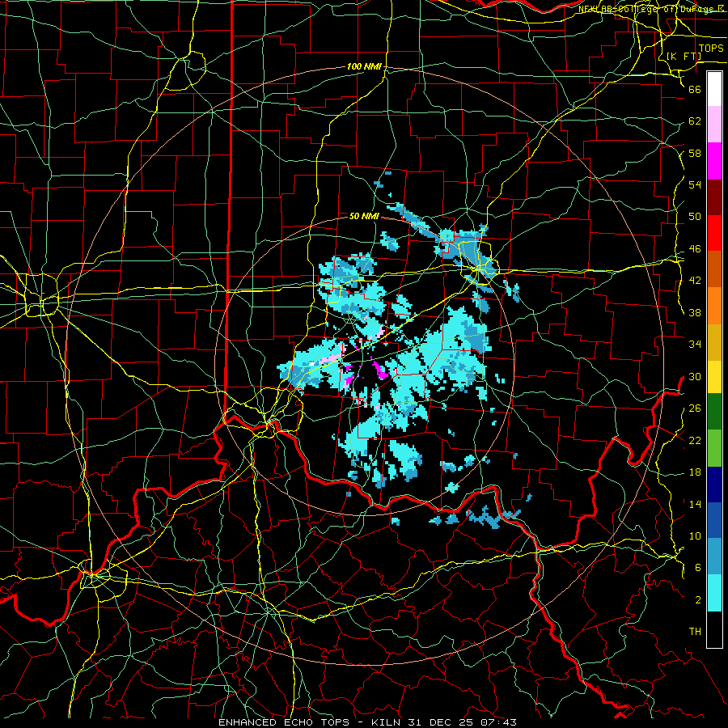The image size is (728, 728).
Task: Click the 'TH' threshold label
Action: tap(695, 632)
